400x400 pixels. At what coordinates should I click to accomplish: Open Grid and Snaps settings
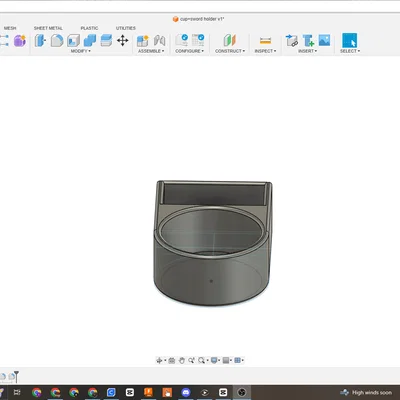[x=226, y=360]
